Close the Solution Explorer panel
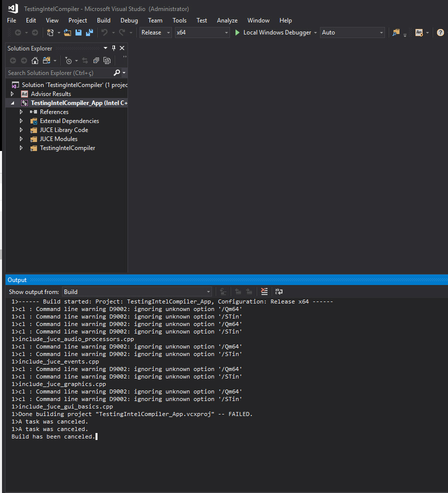Image resolution: width=448 pixels, height=493 pixels. (122, 48)
